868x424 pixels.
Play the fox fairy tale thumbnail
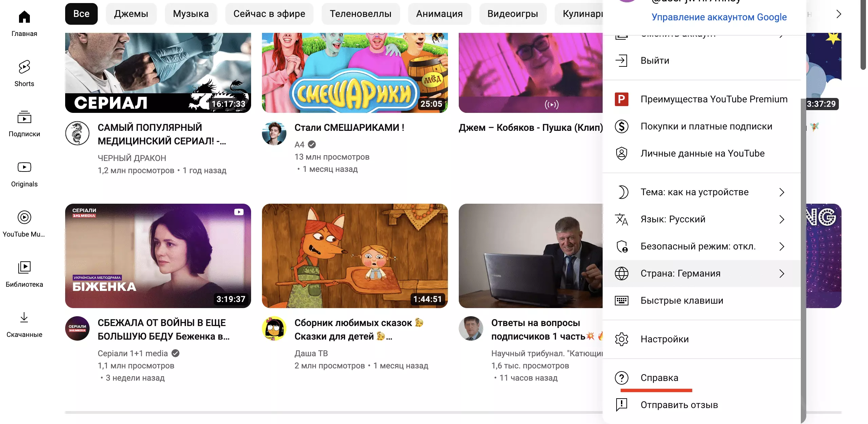[x=355, y=256]
